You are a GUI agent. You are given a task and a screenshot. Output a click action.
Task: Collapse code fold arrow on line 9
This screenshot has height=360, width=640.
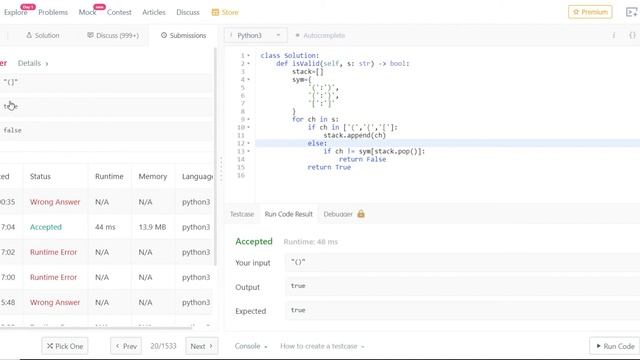tap(249, 119)
